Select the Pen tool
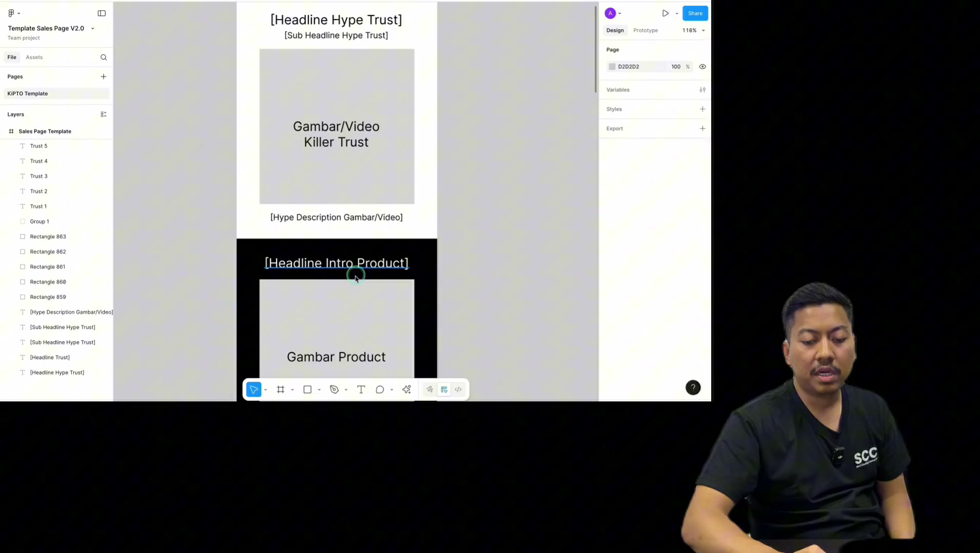 pyautogui.click(x=334, y=390)
